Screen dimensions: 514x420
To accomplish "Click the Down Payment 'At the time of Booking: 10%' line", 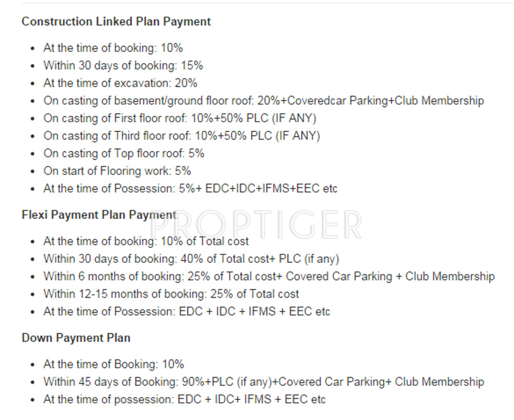I will click(114, 364).
